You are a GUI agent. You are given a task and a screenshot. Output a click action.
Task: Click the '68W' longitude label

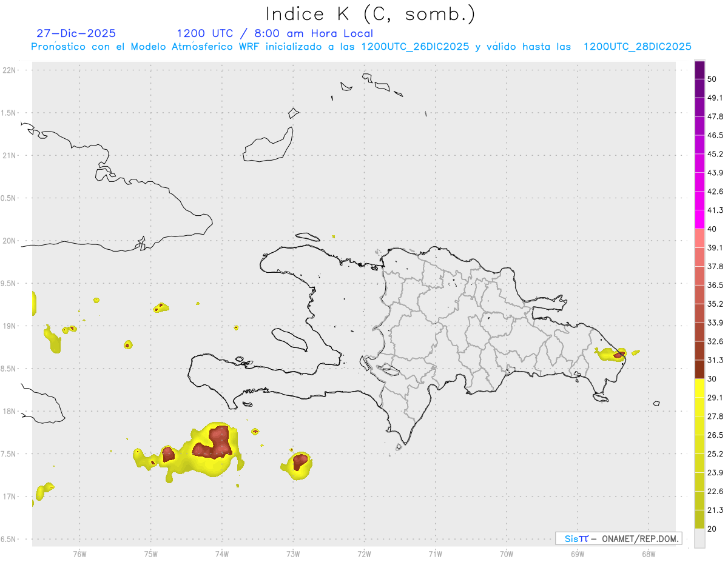click(x=648, y=554)
